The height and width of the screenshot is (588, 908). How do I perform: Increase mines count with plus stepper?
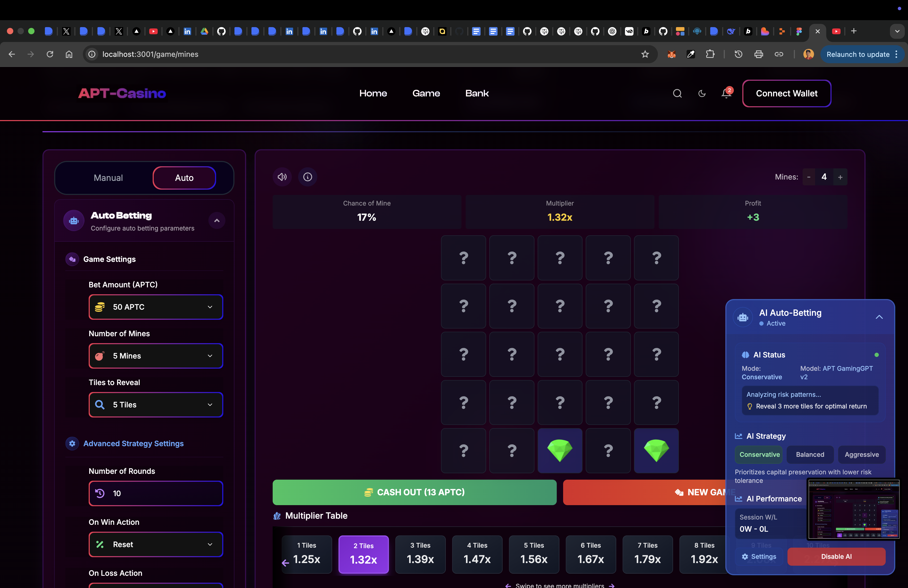(840, 177)
